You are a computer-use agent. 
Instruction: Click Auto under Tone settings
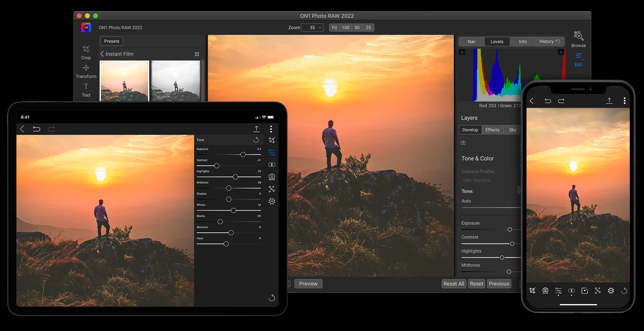click(466, 201)
